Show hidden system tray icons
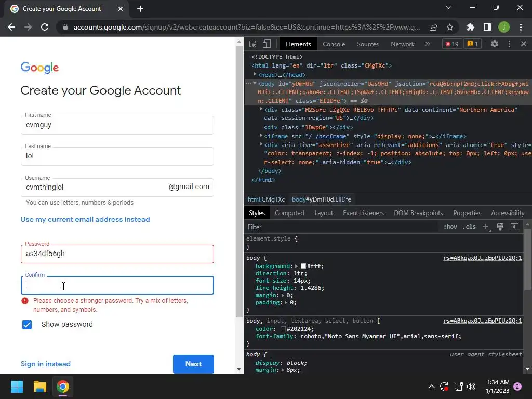 (x=432, y=387)
